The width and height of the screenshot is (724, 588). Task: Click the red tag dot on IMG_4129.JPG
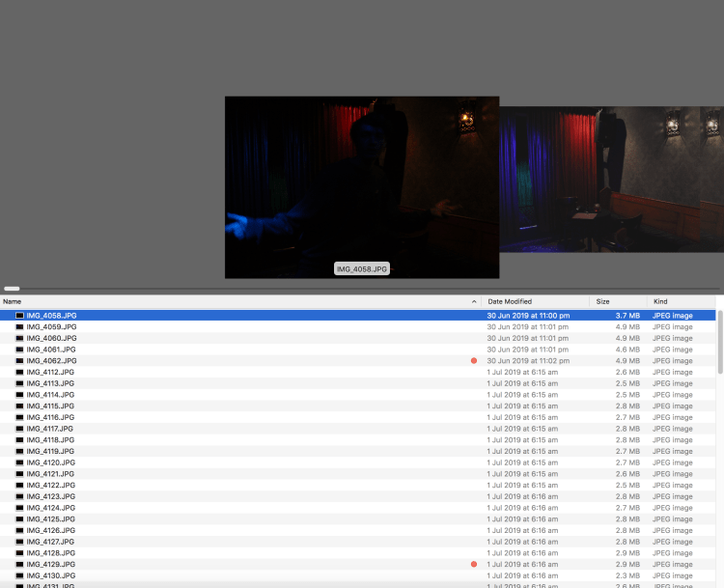tap(474, 564)
